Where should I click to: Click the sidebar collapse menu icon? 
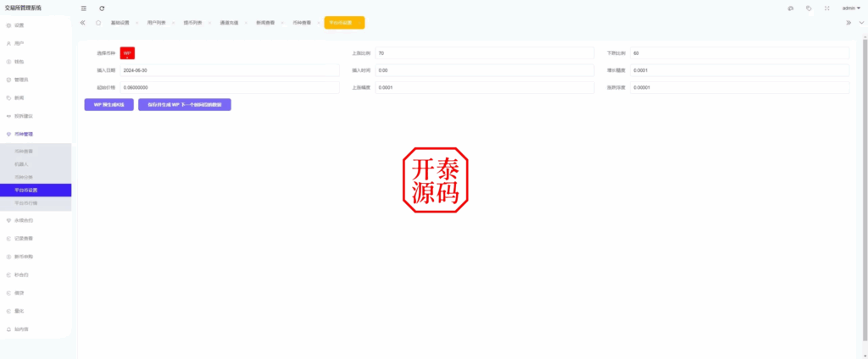point(83,8)
